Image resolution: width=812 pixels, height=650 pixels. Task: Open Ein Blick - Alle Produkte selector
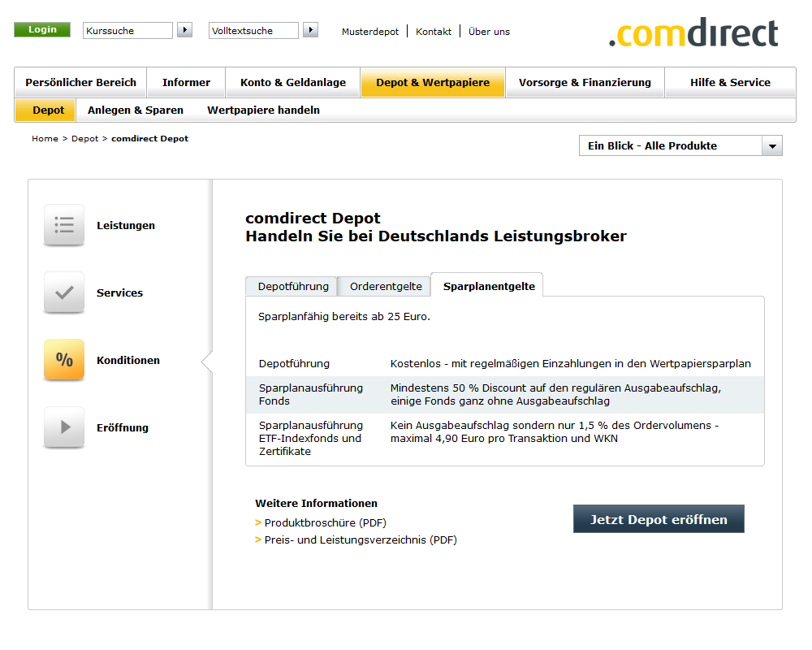coord(680,145)
